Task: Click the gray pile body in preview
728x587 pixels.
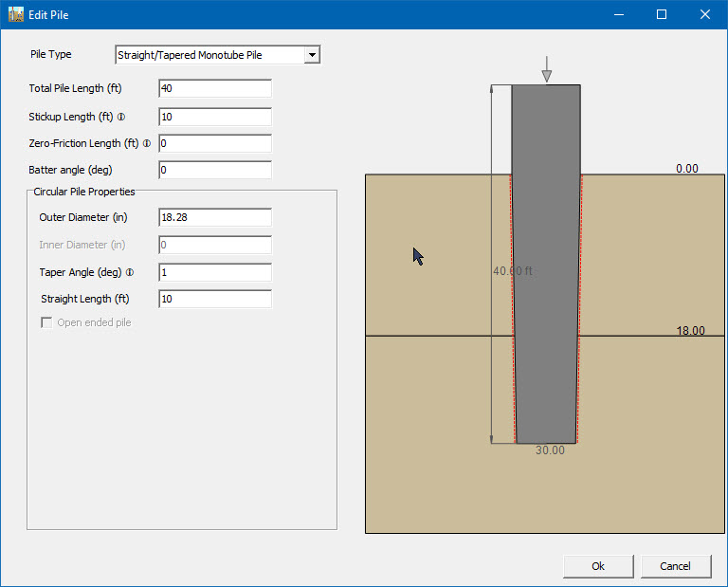Action: tap(546, 264)
